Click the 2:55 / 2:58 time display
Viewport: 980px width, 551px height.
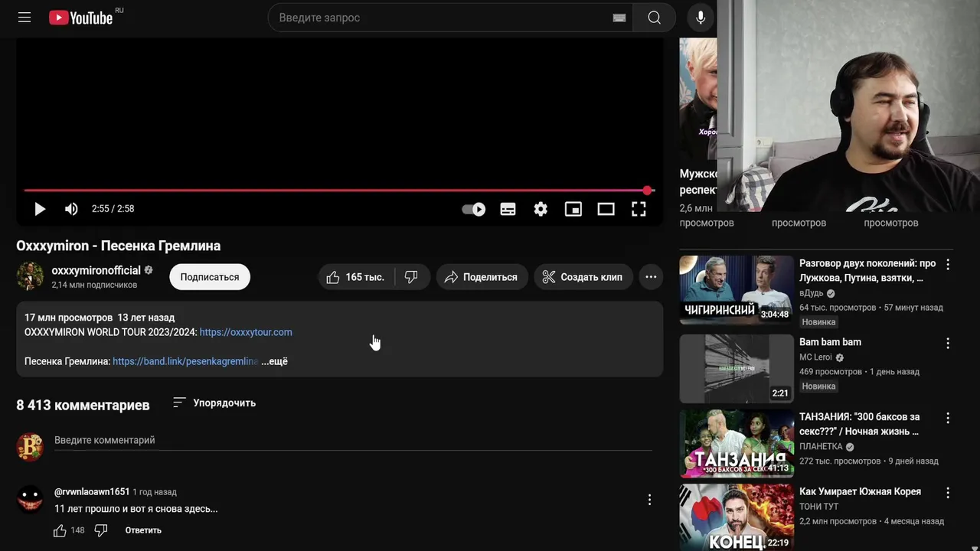(113, 209)
